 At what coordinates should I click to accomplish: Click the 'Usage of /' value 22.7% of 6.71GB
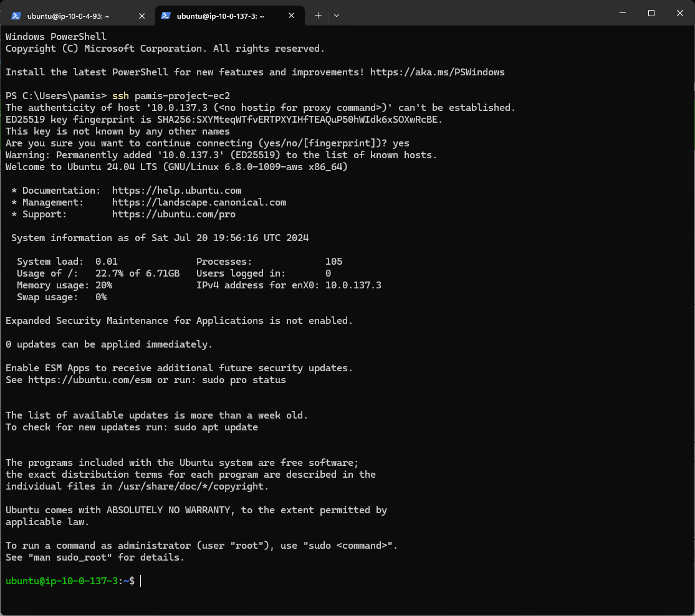pyautogui.click(x=137, y=273)
